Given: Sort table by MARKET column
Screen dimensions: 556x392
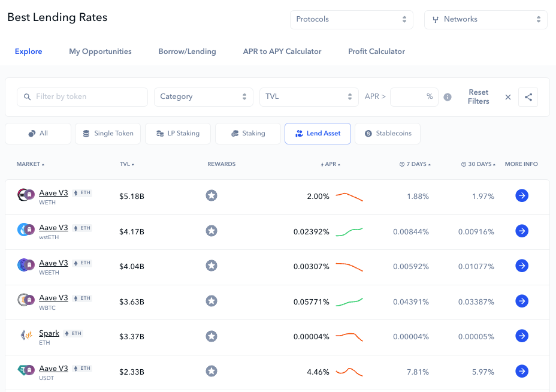Looking at the screenshot, I should pos(30,164).
